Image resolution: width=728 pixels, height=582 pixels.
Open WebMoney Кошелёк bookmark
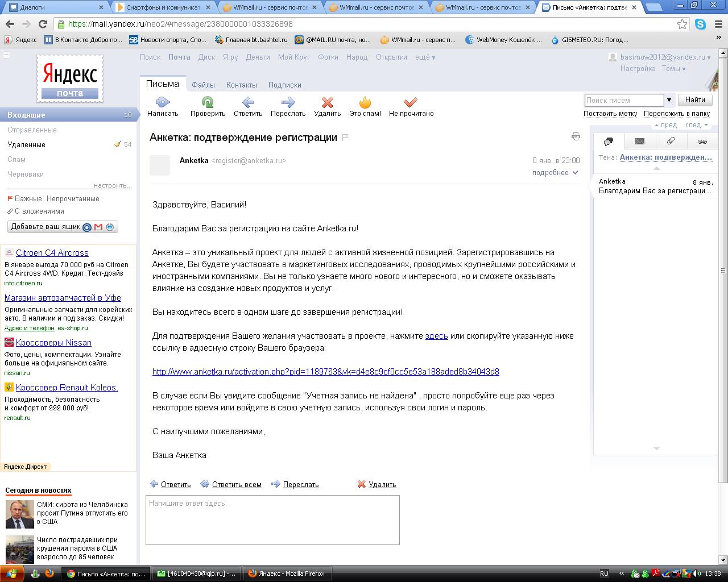tap(504, 40)
